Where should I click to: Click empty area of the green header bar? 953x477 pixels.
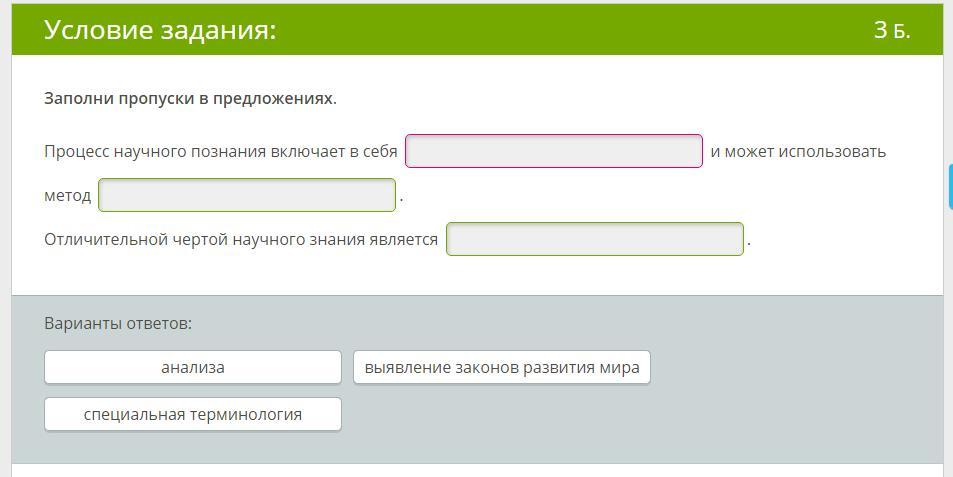pyautogui.click(x=580, y=30)
